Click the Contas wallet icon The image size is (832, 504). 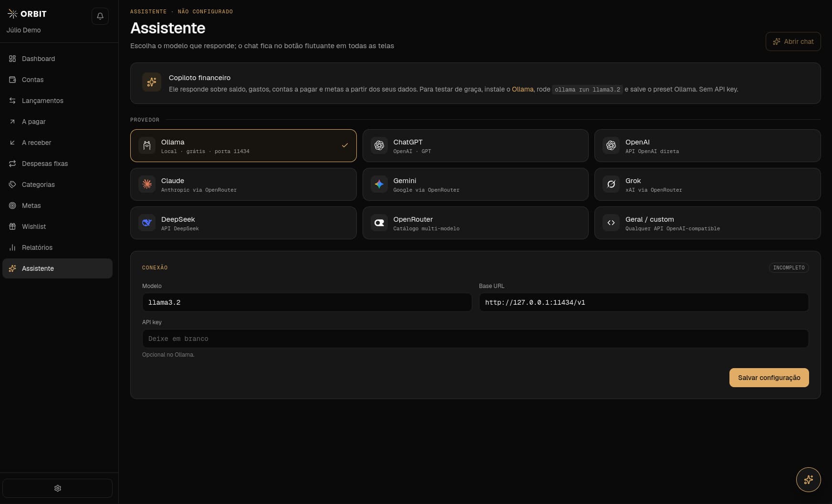pyautogui.click(x=12, y=80)
